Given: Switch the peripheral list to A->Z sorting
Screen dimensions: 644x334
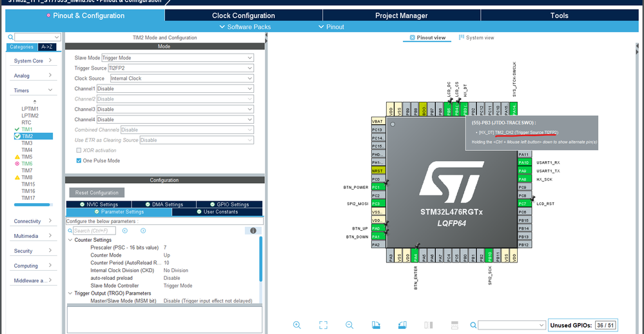Looking at the screenshot, I should click(47, 47).
